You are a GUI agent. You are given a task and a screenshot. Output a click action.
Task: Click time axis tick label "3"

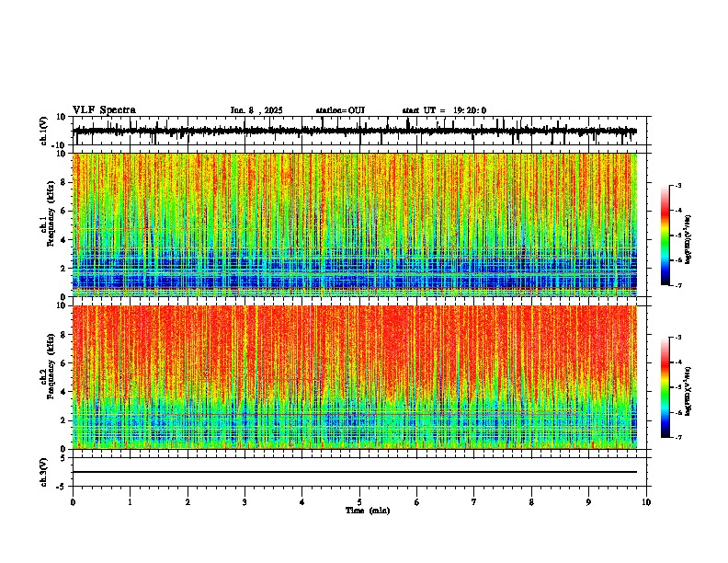245,502
